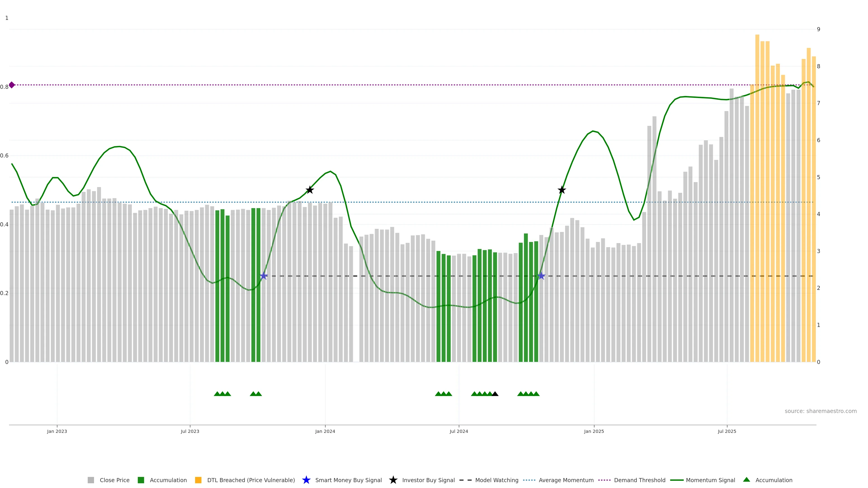
Task: Click the purple diamond Demand Threshold marker
Action: 12,85
